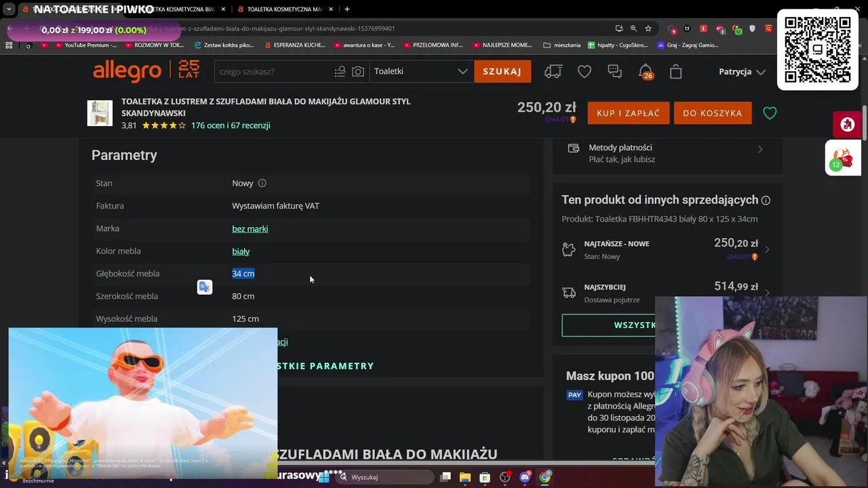Screen dimensions: 868x488
Task: Launch File Explorer from taskbar
Action: (x=465, y=477)
